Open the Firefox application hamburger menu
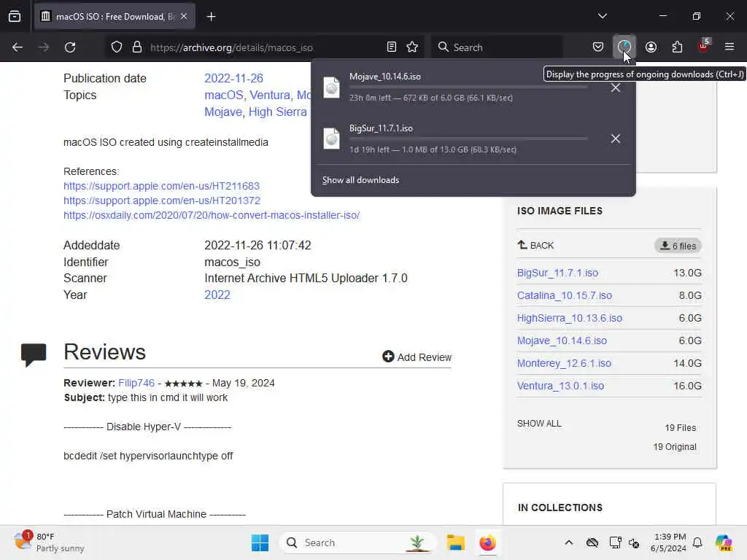This screenshot has width=747, height=560. pyautogui.click(x=729, y=47)
